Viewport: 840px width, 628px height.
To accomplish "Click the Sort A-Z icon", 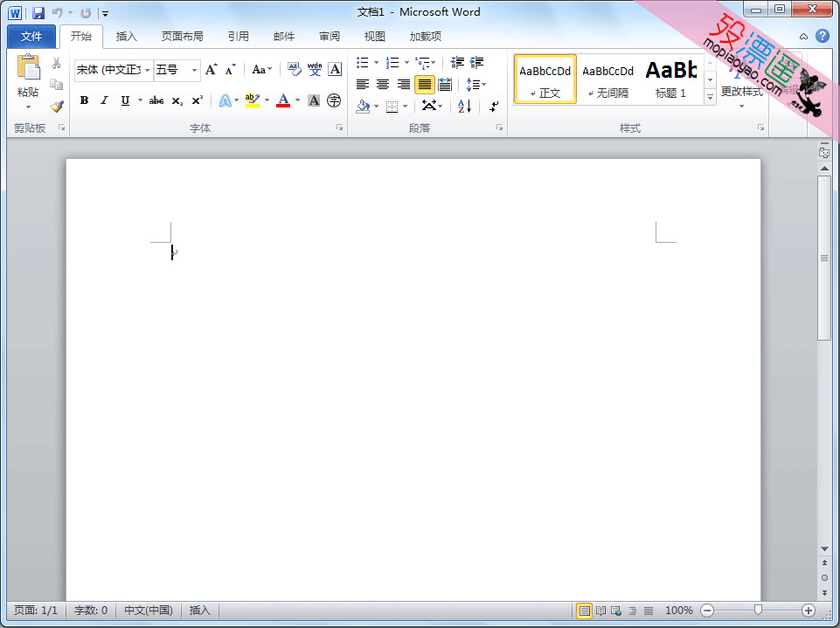I will [464, 106].
